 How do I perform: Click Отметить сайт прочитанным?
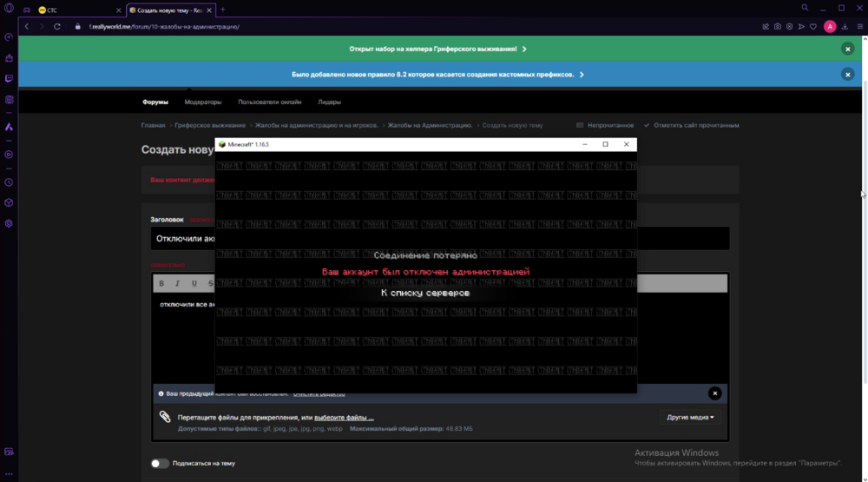[x=692, y=125]
